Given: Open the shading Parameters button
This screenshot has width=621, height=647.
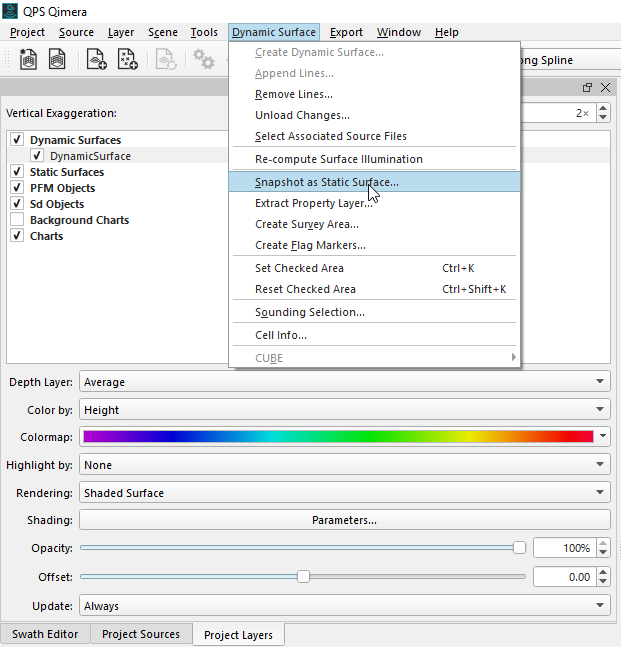Looking at the screenshot, I should pos(344,520).
